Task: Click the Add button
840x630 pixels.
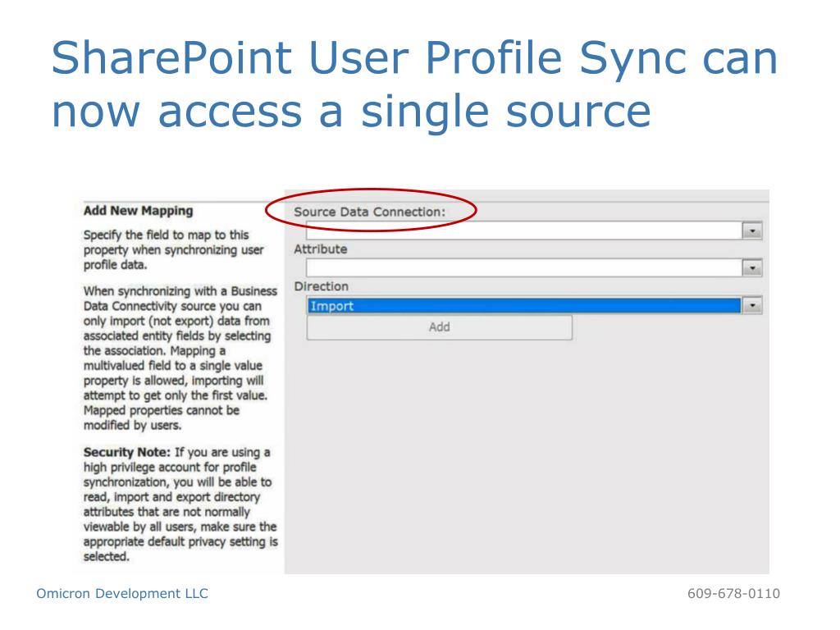Action: click(440, 326)
